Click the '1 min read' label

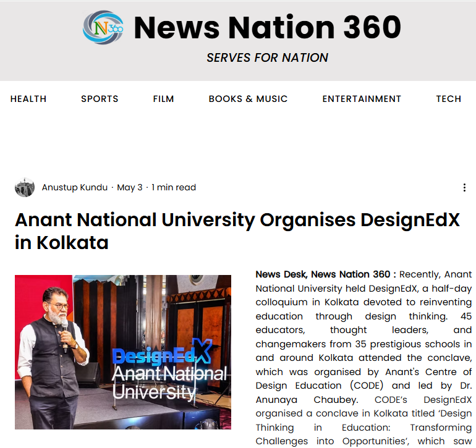point(174,187)
